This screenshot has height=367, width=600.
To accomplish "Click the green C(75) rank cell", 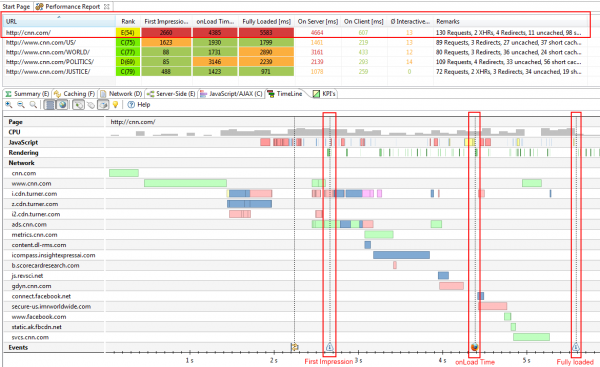I will click(128, 42).
